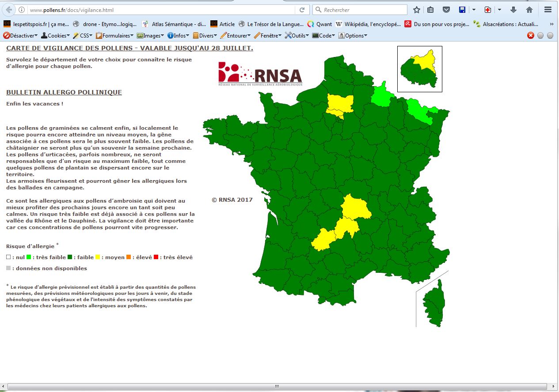The height and width of the screenshot is (392, 559).
Task: Reload the pollens.fr page
Action: [x=302, y=10]
